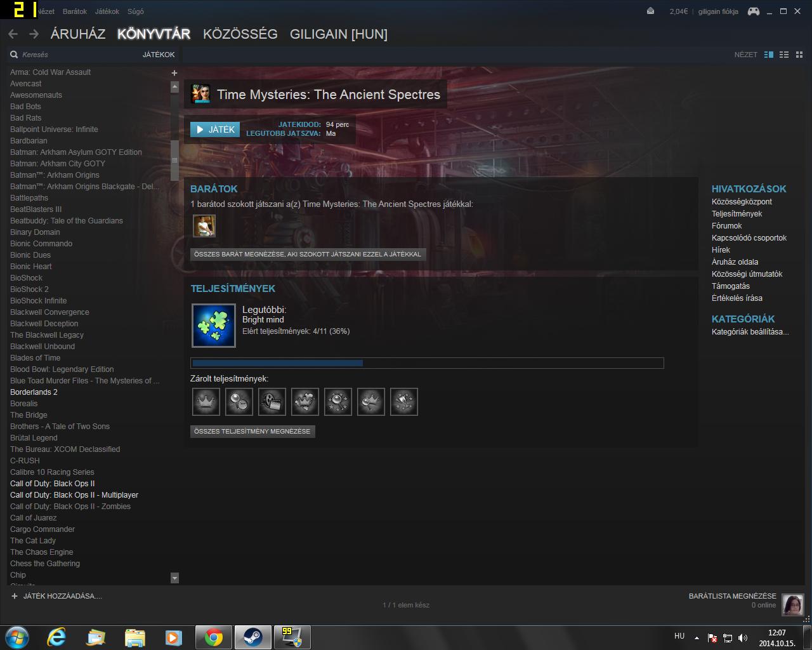Screen dimensions: 812x650
Task: Click scrollbar down arrow in game list
Action: pos(174,578)
